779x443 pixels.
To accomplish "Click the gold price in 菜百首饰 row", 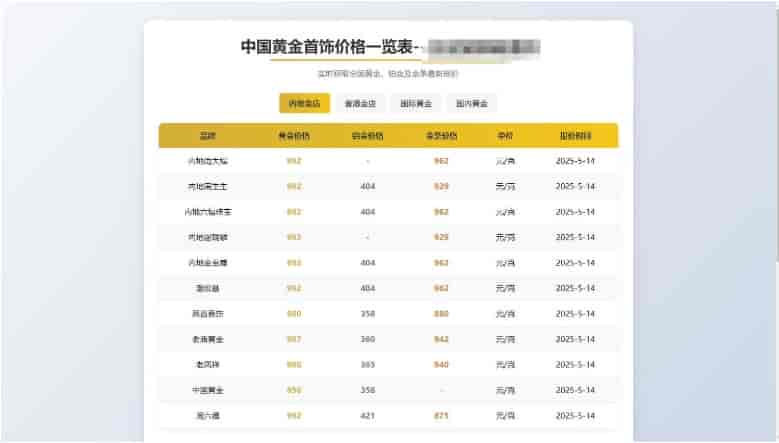I will 294,313.
